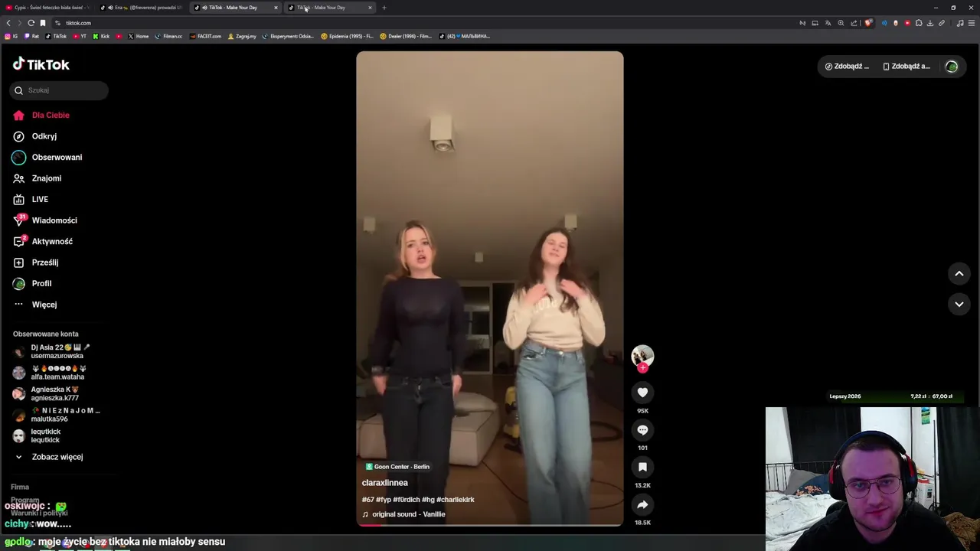This screenshot has width=980, height=551.
Task: Click browser back button
Action: tap(8, 23)
